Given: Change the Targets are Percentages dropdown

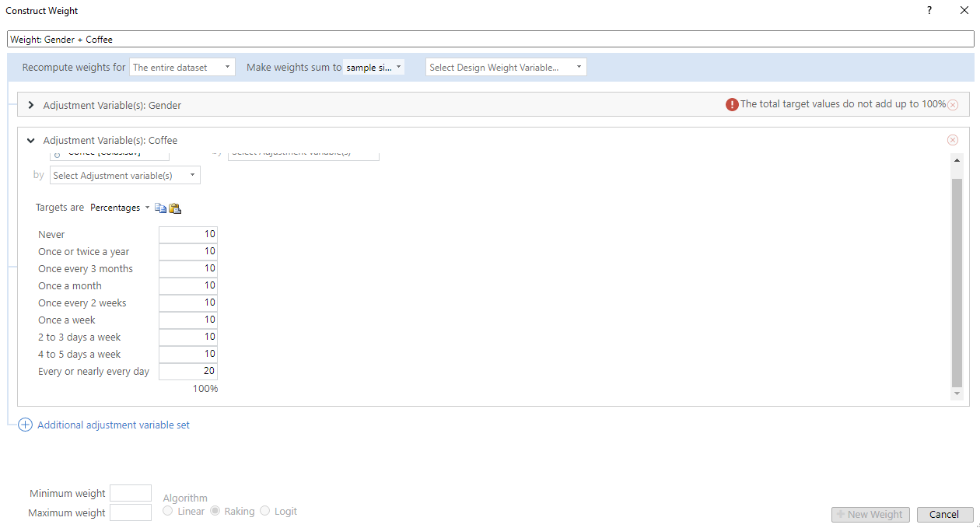Looking at the screenshot, I should point(120,208).
